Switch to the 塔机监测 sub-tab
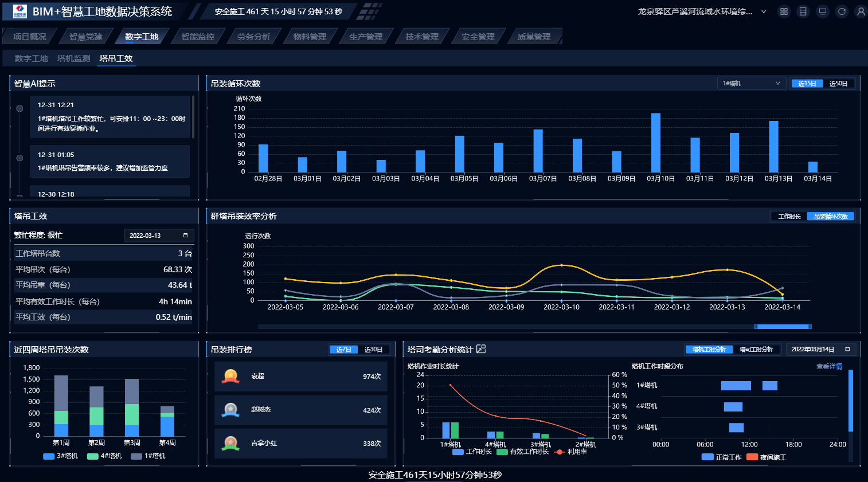 point(74,58)
